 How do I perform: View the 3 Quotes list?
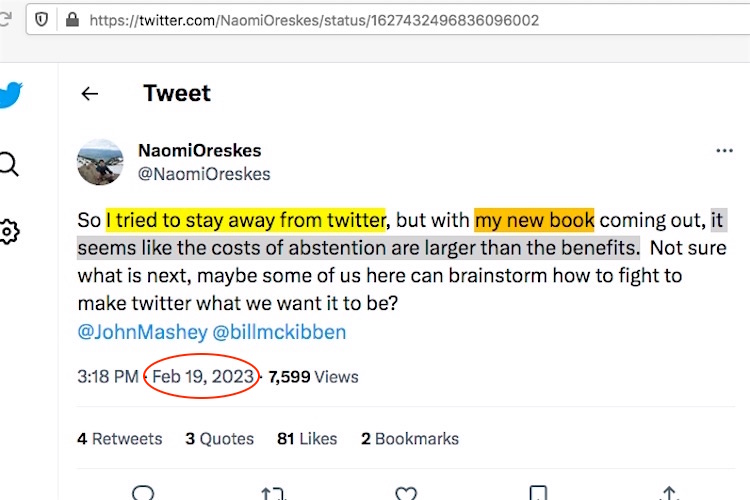[x=219, y=438]
